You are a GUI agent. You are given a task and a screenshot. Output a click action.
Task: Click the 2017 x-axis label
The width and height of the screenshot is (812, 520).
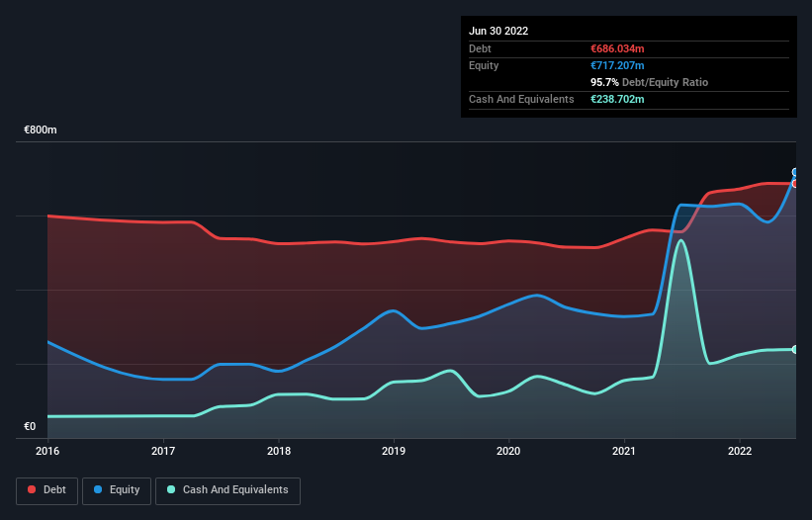tap(163, 451)
